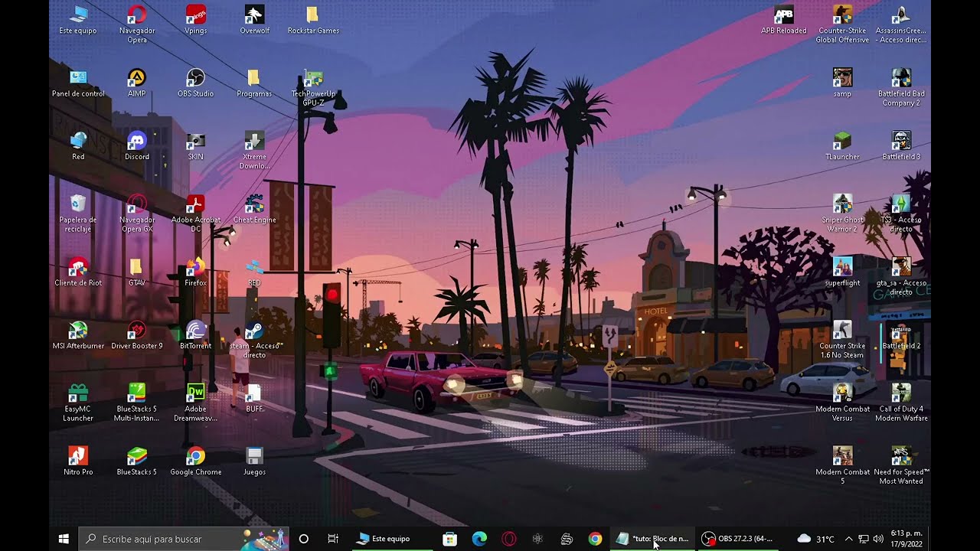Select TS3 - Acceso directo icon

coord(901,213)
